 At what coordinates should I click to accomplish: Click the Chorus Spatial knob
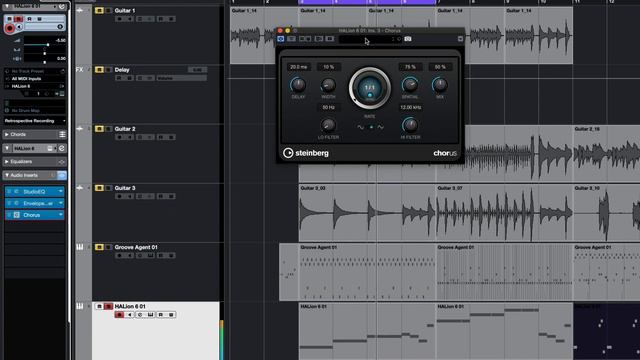pos(410,85)
